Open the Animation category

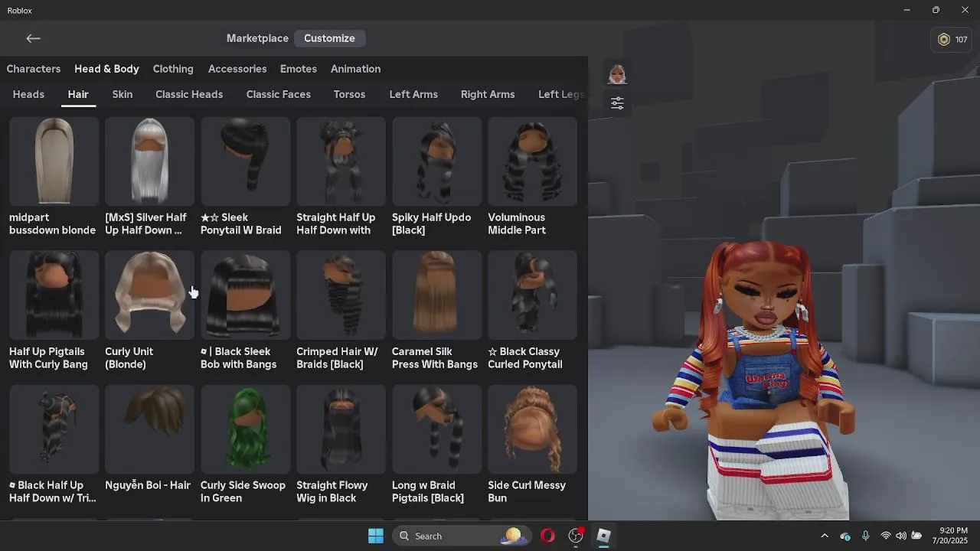[x=355, y=69]
